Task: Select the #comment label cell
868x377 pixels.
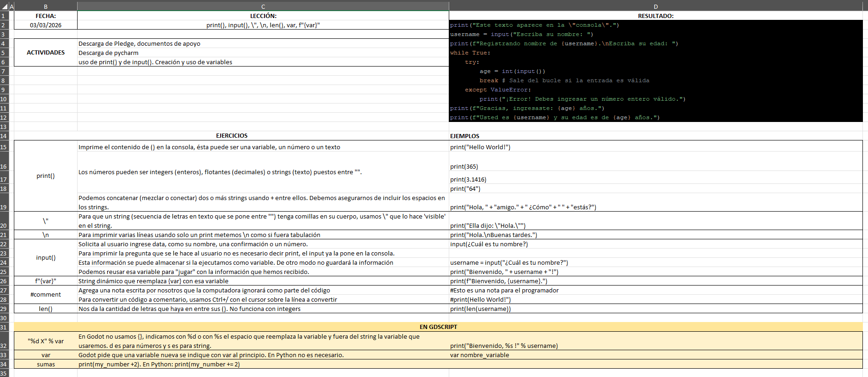Action: 46,295
